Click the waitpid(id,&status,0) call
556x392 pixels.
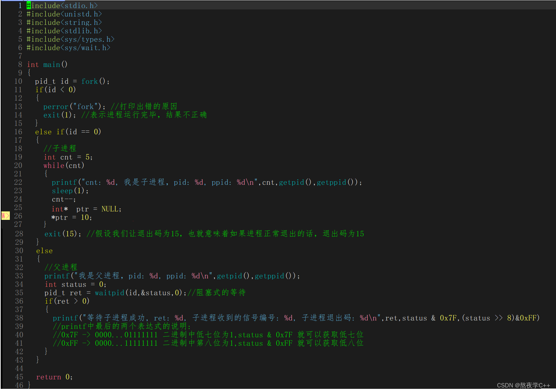pyautogui.click(x=138, y=293)
